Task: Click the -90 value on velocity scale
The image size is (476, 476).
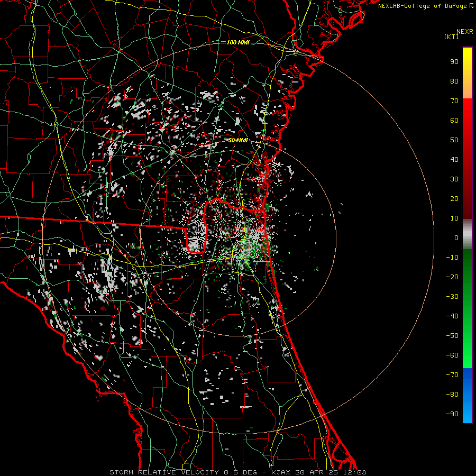Action: 452,414
